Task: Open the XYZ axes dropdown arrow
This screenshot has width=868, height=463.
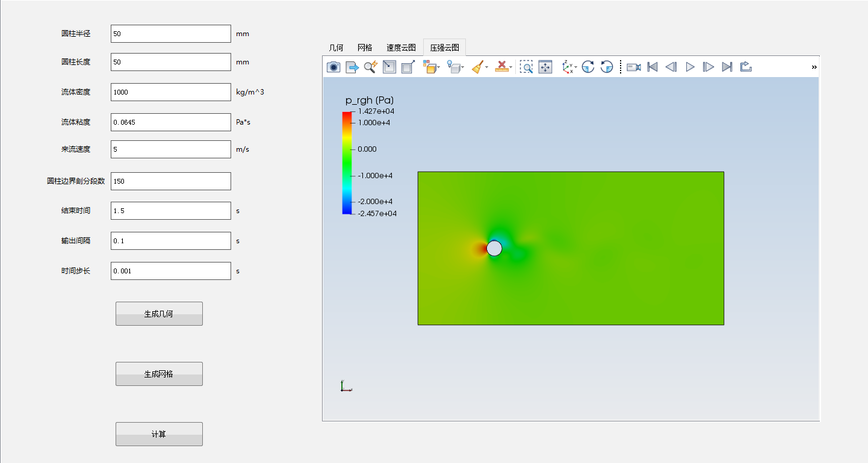Action: pyautogui.click(x=576, y=67)
